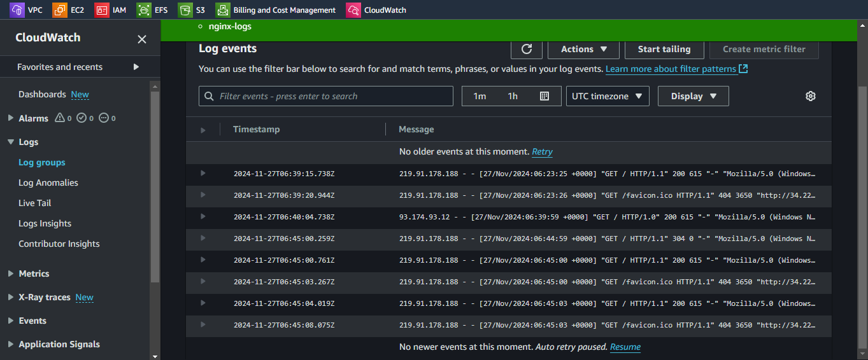
Task: Open the Display dropdown
Action: click(693, 96)
